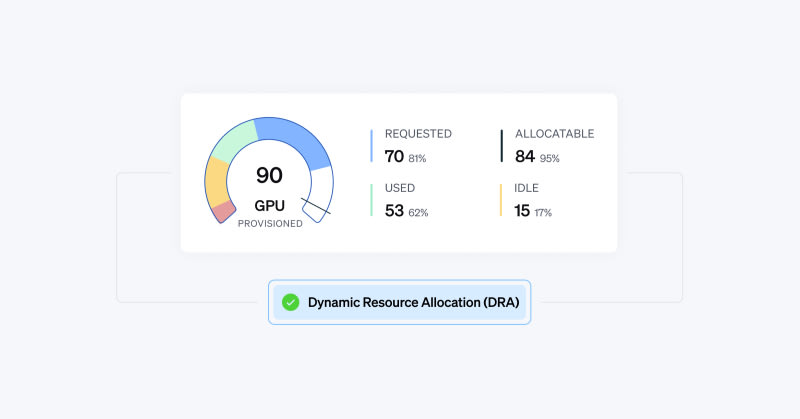Viewport: 800px width, 419px height.
Task: Select the 95% allocatable percentage
Action: click(x=550, y=158)
